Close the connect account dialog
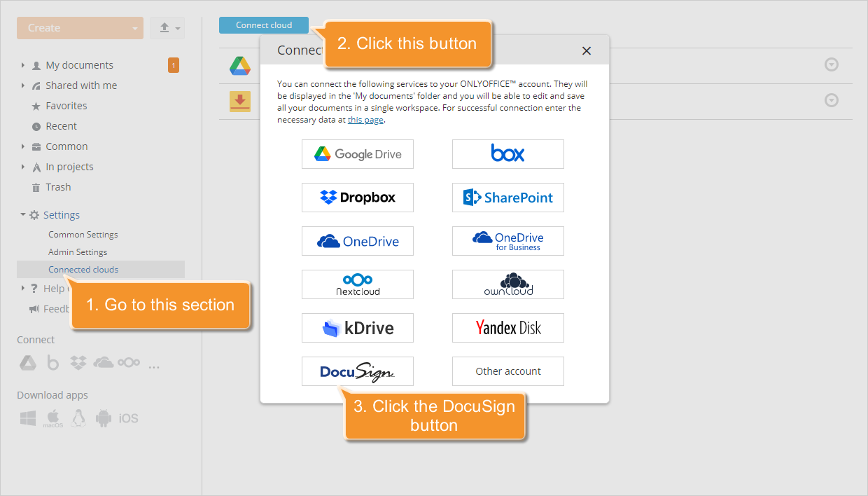 (587, 50)
